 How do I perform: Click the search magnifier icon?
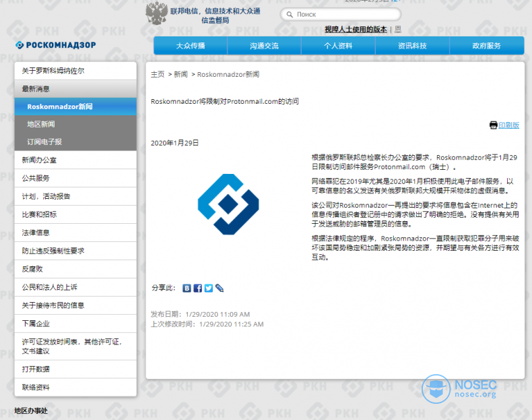click(290, 14)
